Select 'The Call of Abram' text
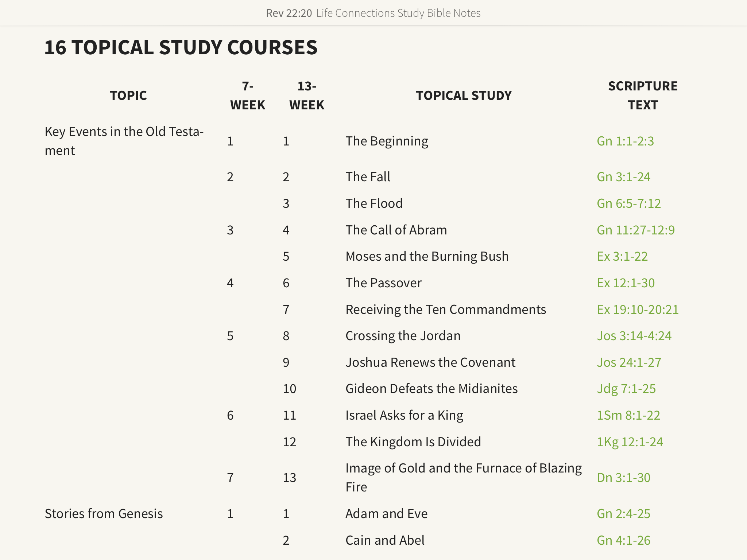The image size is (747, 560). coord(396,230)
